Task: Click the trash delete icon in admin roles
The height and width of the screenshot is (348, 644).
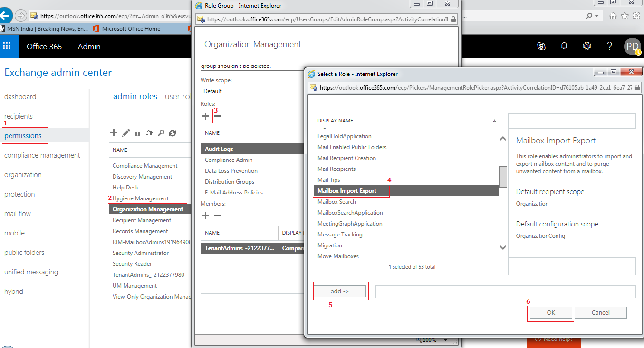Action: pyautogui.click(x=137, y=133)
